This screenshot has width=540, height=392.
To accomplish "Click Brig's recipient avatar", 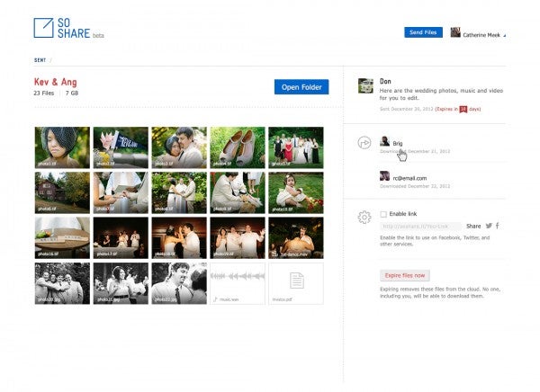I will coord(385,142).
